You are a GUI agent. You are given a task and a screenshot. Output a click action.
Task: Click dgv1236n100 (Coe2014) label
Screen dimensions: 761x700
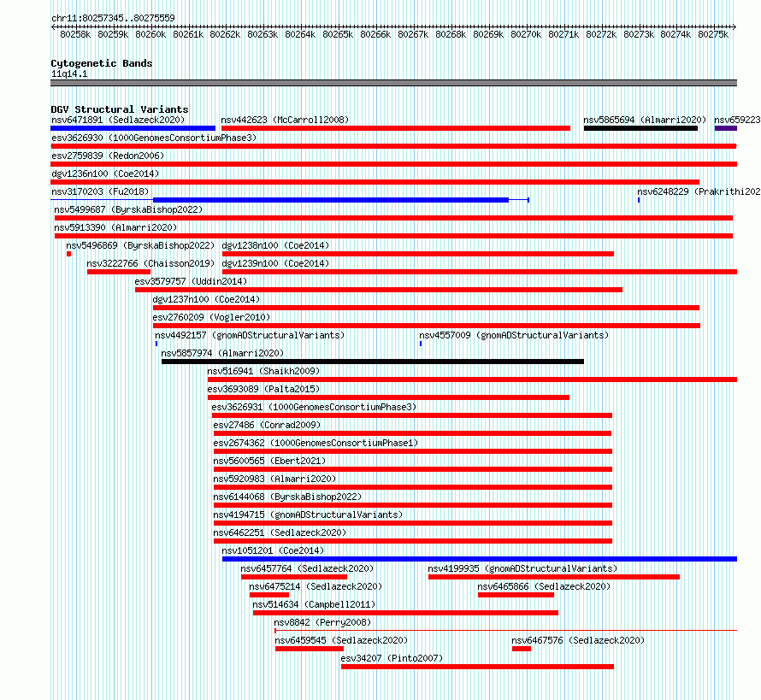click(x=105, y=174)
